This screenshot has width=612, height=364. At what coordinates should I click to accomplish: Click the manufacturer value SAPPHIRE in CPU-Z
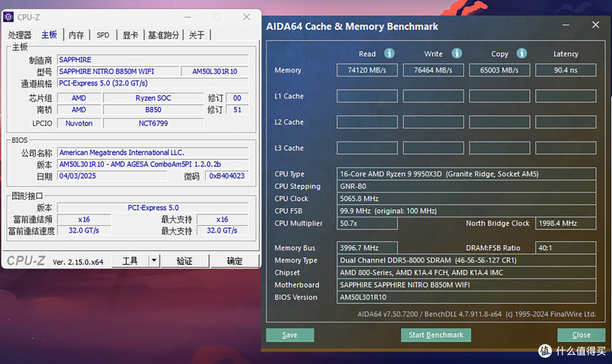(153, 59)
